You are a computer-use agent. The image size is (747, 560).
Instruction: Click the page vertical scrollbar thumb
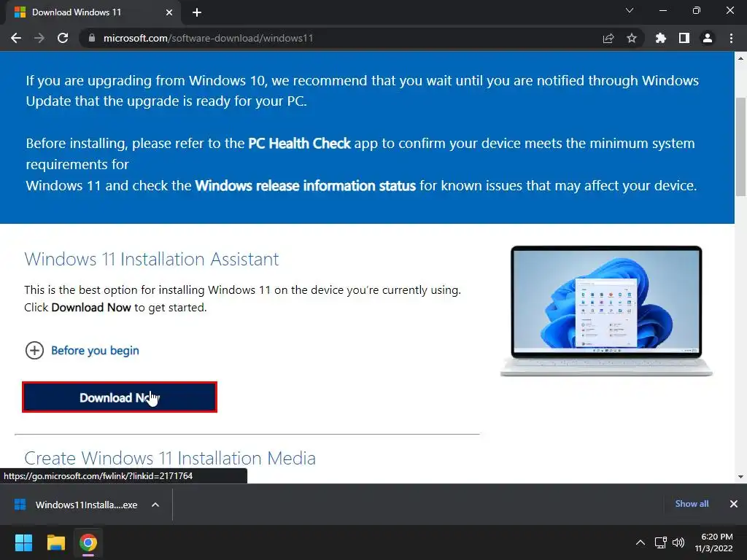click(740, 147)
